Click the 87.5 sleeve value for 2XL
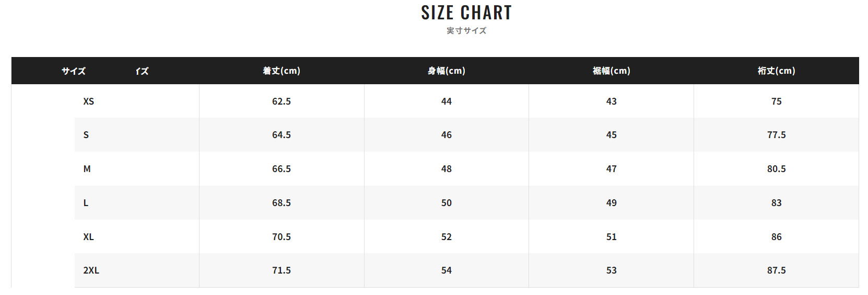The height and width of the screenshot is (295, 868). click(x=777, y=270)
